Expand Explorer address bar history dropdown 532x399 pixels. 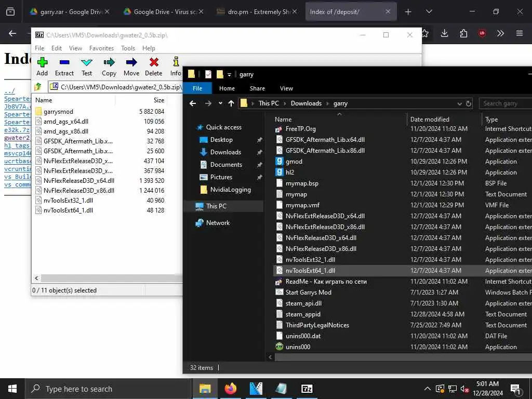(x=459, y=104)
